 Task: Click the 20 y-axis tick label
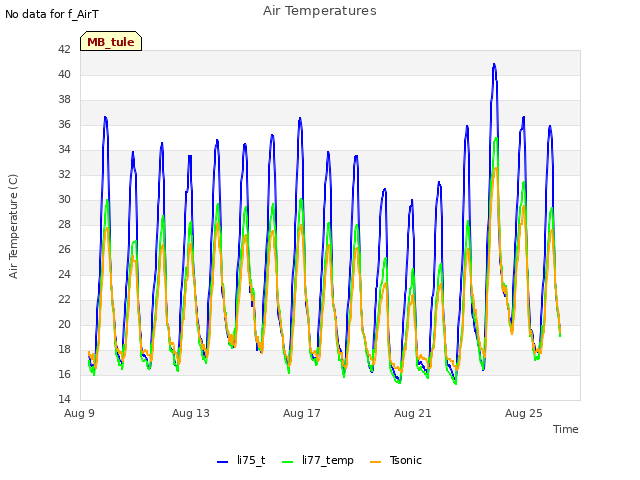(64, 324)
